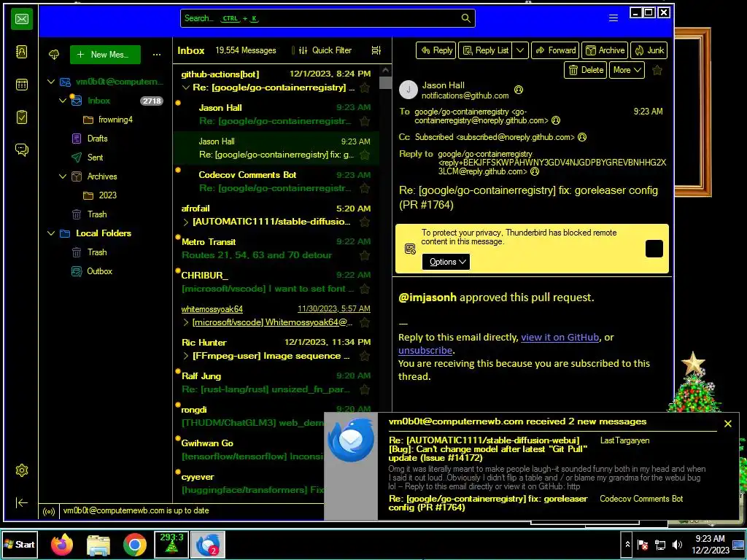Collapse the spaces toolbar
747x560 pixels.
click(21, 503)
